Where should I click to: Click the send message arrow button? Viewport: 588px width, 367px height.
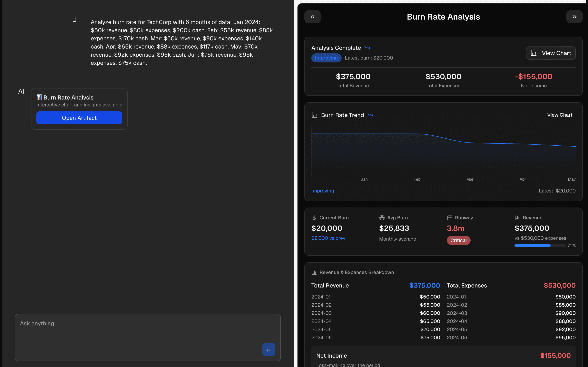[269, 349]
